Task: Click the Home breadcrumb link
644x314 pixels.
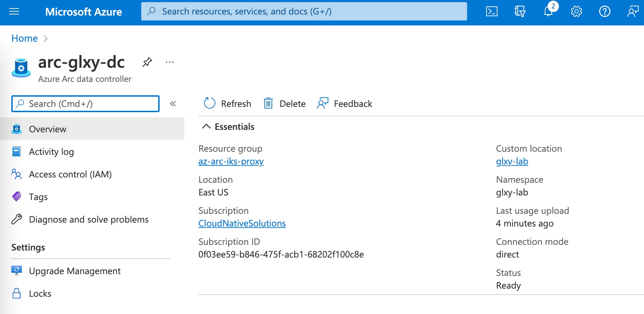Action: click(x=24, y=38)
